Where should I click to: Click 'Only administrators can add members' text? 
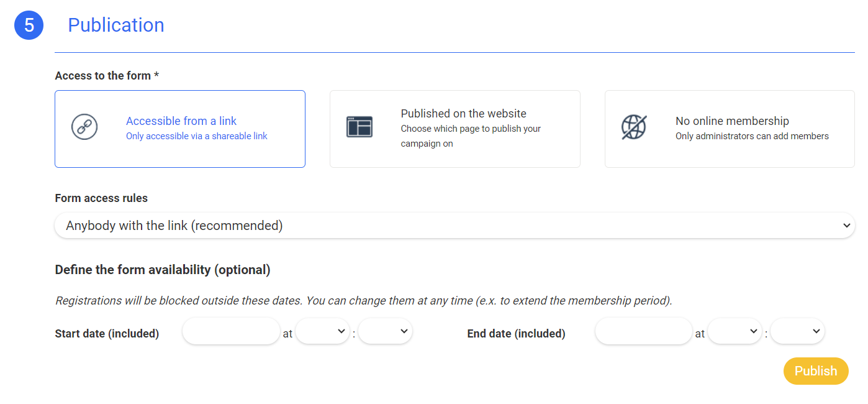tap(752, 136)
